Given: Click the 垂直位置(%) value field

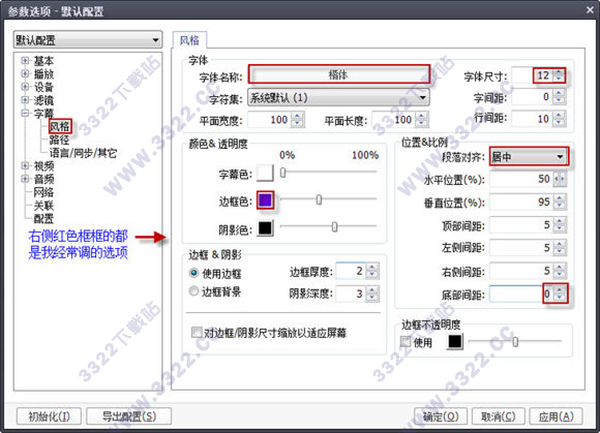Looking at the screenshot, I should click(x=521, y=202).
